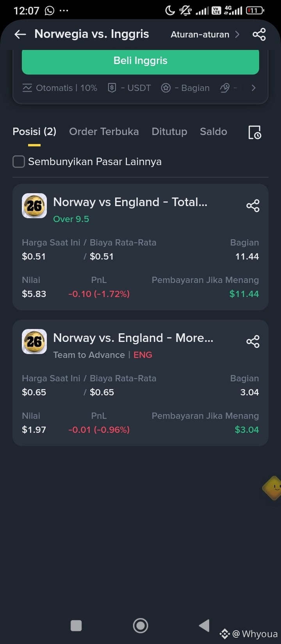281x644 pixels.
Task: Open order history clock icon
Action: tap(255, 132)
